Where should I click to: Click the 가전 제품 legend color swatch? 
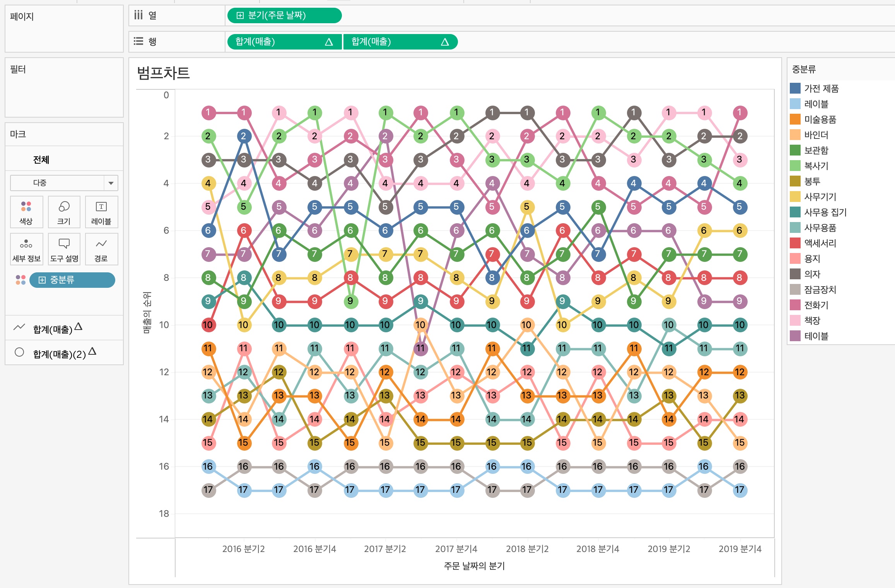795,88
